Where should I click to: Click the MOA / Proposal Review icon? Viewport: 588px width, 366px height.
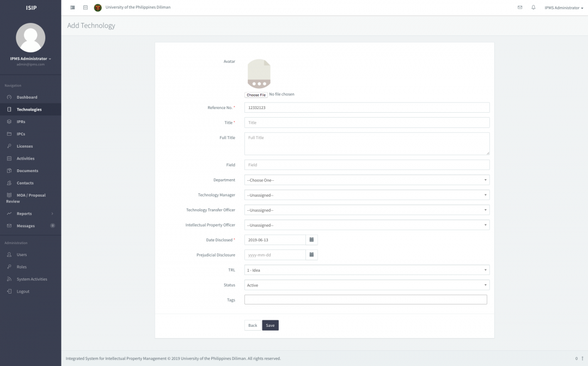pos(9,195)
